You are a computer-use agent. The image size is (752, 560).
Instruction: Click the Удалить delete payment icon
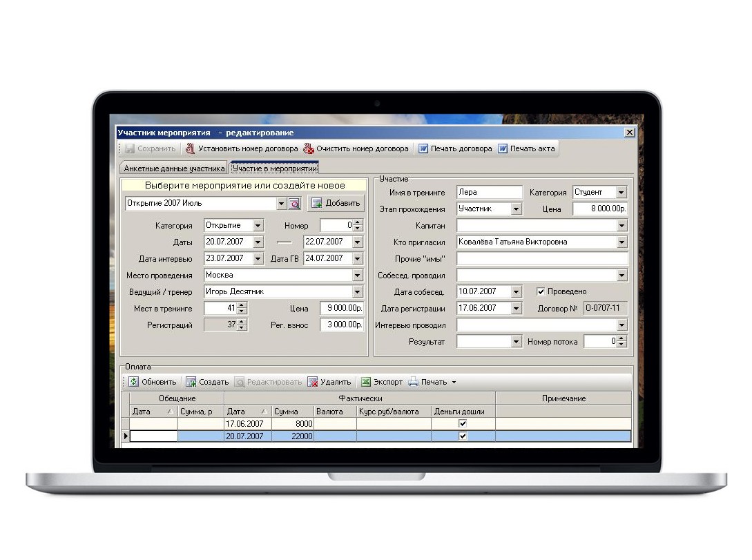click(x=313, y=382)
